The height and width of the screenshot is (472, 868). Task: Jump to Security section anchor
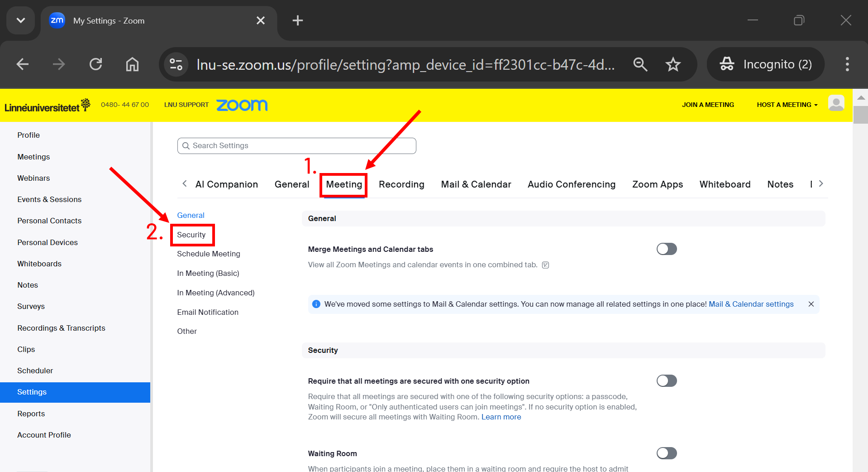[191, 235]
